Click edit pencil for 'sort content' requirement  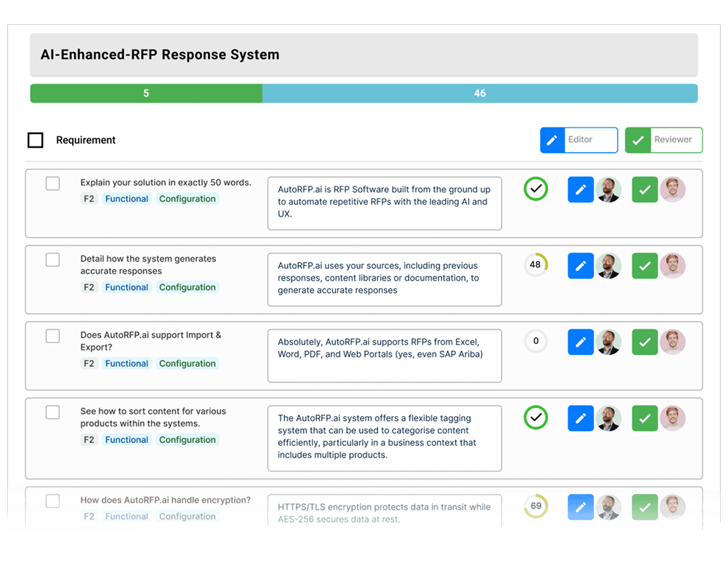coord(581,418)
